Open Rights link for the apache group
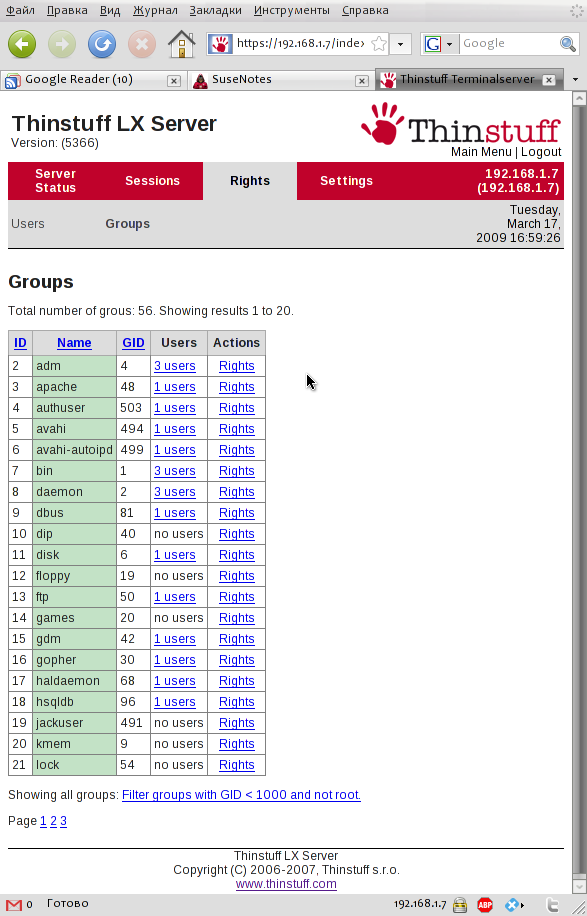 point(237,387)
